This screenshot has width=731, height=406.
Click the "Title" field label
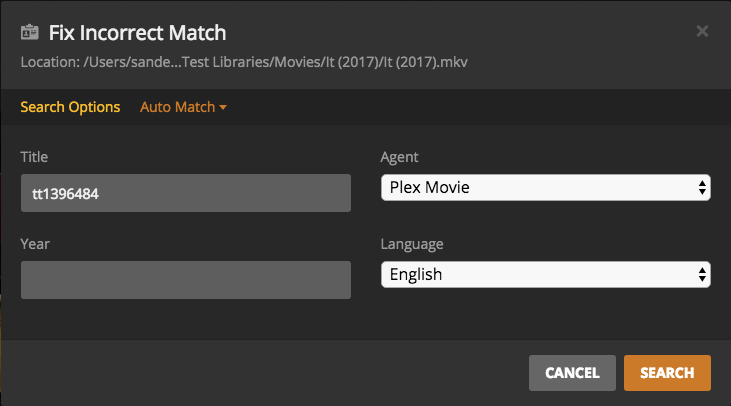point(34,157)
